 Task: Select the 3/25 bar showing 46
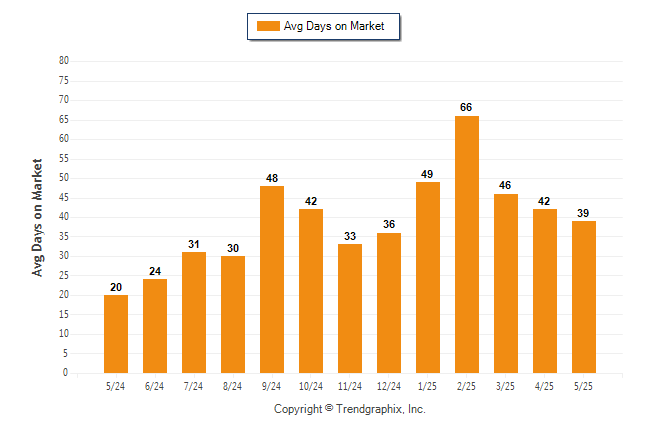(x=506, y=284)
